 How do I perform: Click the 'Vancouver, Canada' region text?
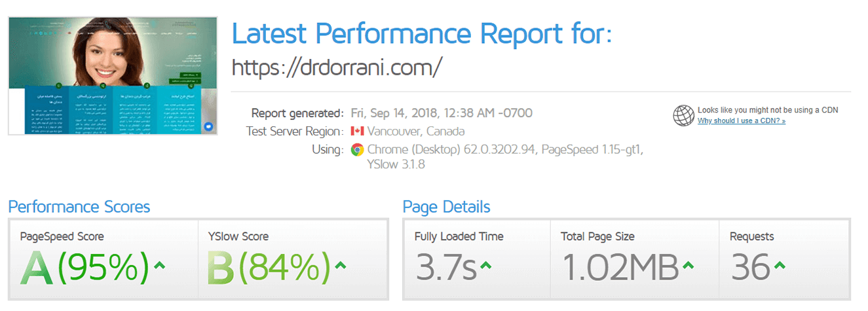[416, 131]
